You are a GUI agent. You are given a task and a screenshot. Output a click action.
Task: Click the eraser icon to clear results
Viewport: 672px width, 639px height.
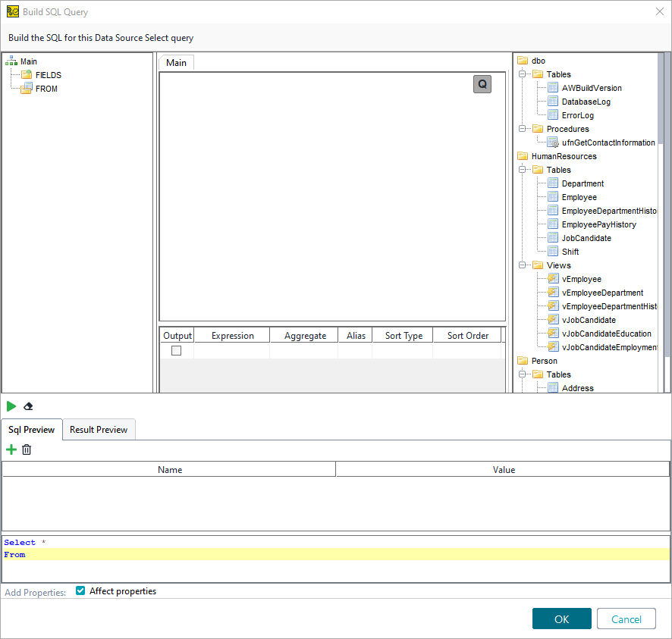click(x=28, y=406)
